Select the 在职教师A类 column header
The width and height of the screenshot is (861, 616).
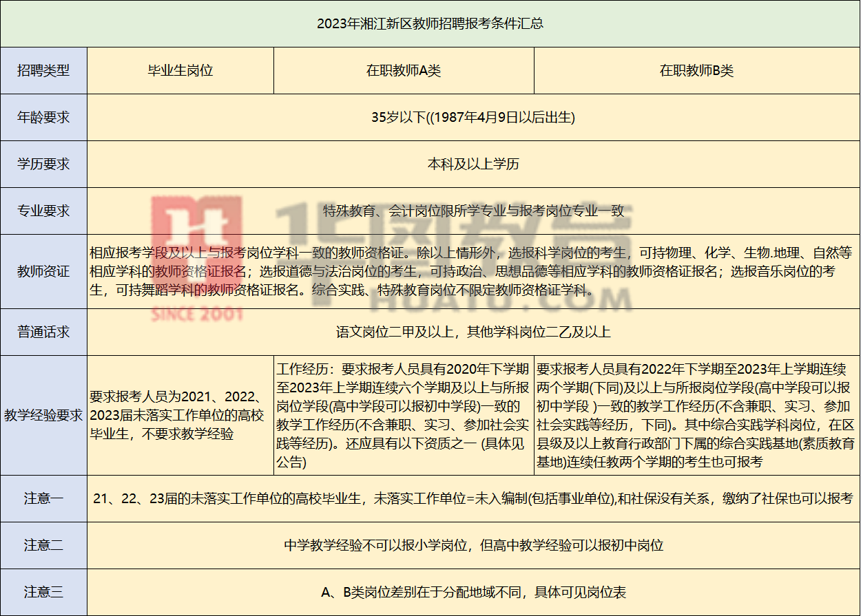pos(404,70)
